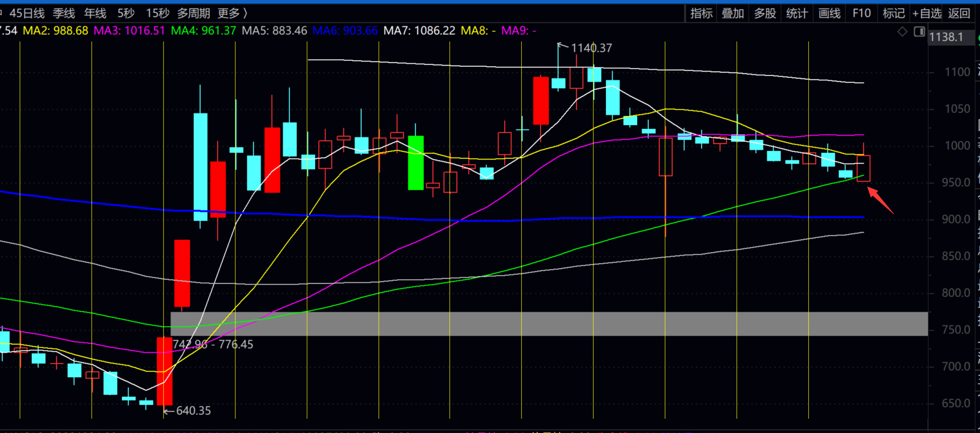This screenshot has width=980, height=433.
Task: Expand the 更多 period options
Action: (x=232, y=13)
